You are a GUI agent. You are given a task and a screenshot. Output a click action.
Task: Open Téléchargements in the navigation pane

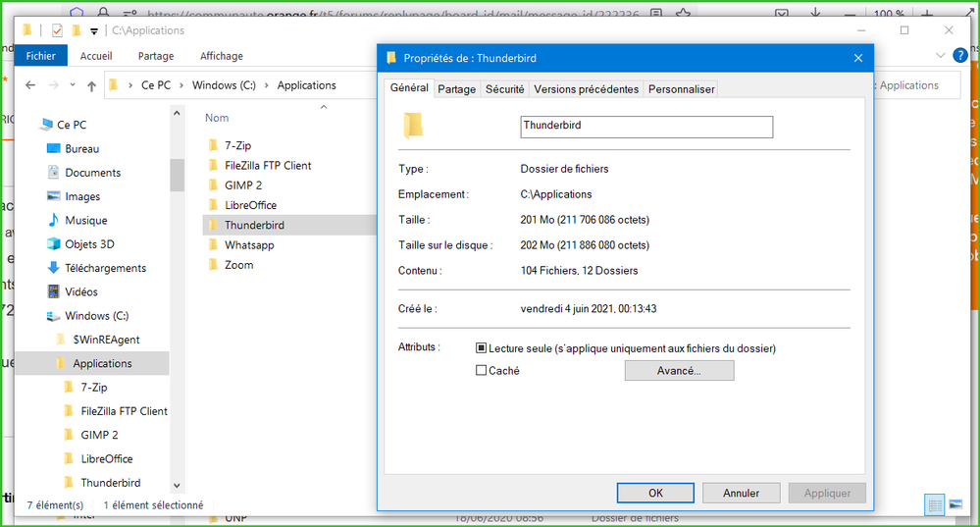click(x=105, y=268)
